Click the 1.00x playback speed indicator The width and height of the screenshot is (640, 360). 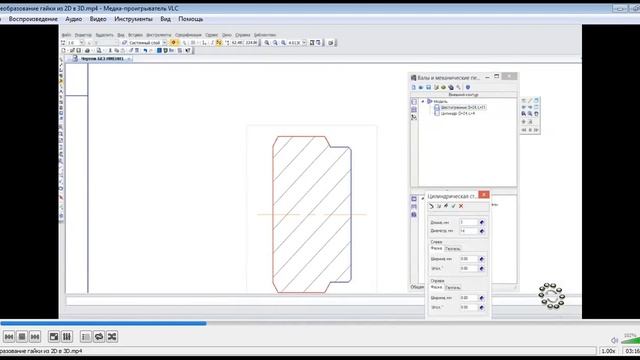pos(608,351)
